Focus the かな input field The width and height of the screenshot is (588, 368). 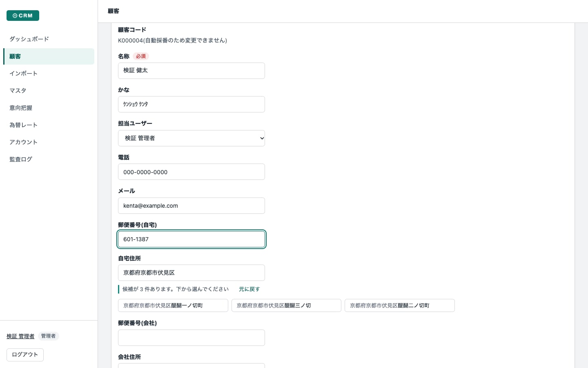[192, 104]
